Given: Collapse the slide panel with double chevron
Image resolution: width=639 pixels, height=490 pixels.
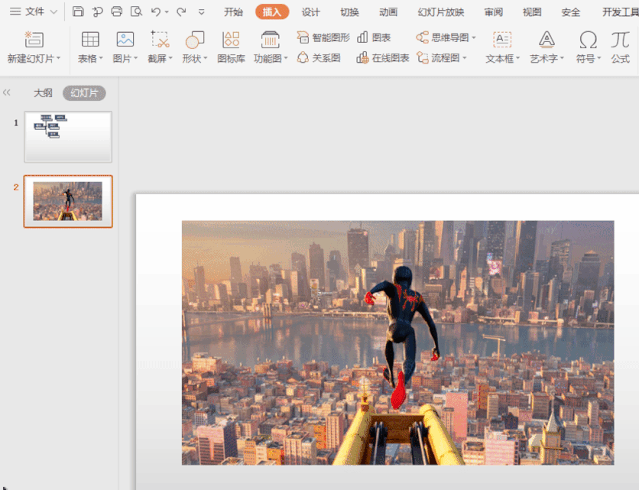Looking at the screenshot, I should 8,92.
